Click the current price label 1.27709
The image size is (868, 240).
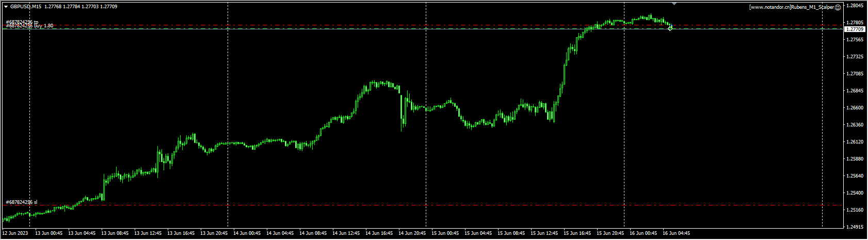(x=855, y=29)
